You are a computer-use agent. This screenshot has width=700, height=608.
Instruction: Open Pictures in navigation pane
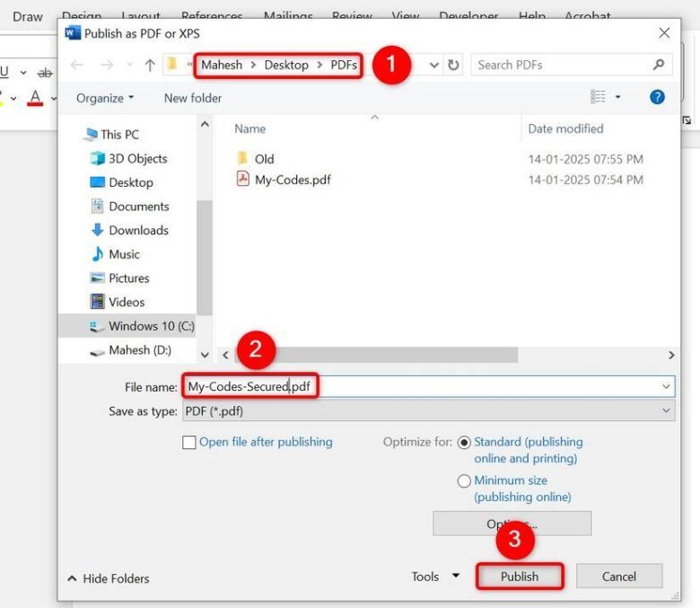coord(119,278)
